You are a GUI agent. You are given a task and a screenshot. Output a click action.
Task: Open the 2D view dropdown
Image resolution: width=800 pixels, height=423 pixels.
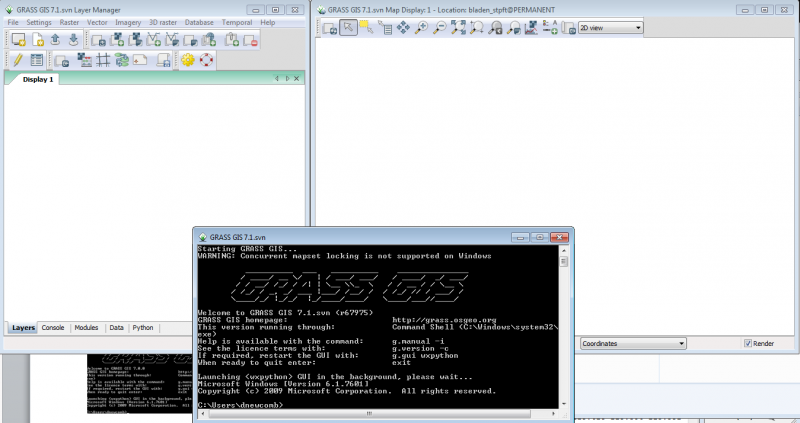coord(610,27)
